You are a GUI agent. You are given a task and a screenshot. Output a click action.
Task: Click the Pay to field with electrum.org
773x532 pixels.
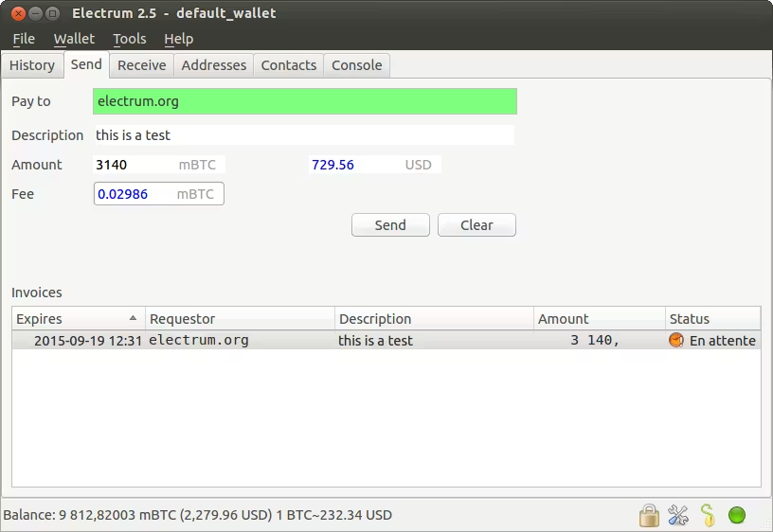305,101
